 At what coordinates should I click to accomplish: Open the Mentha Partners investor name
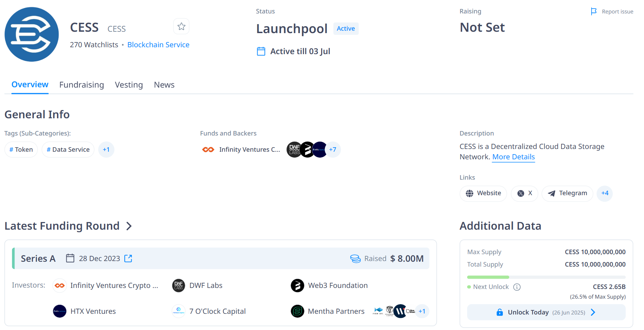[336, 311]
